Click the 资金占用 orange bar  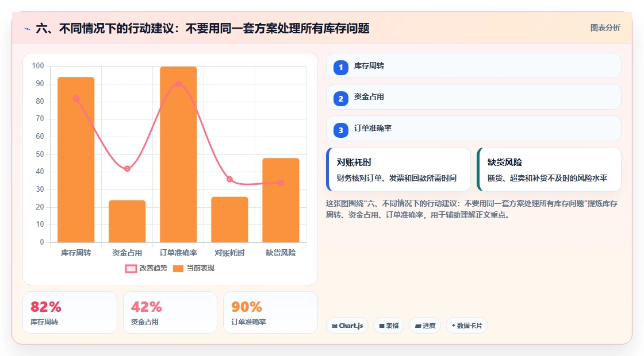pyautogui.click(x=127, y=222)
